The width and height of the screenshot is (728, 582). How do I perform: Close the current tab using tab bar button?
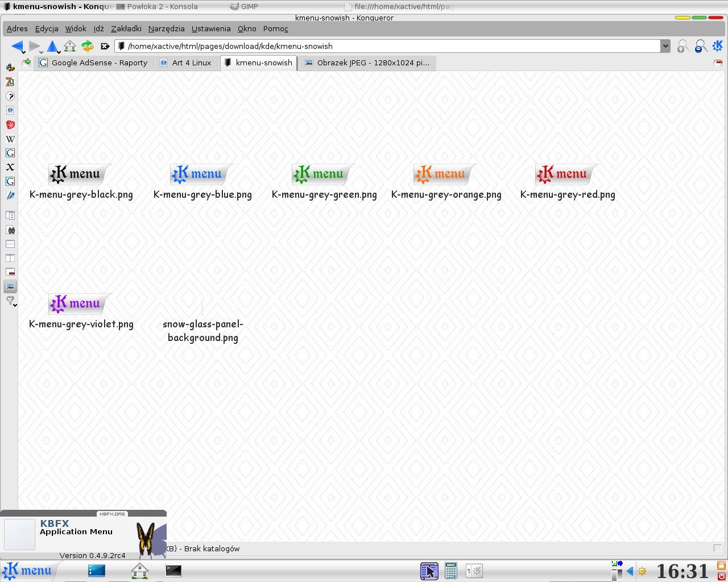pyautogui.click(x=718, y=63)
